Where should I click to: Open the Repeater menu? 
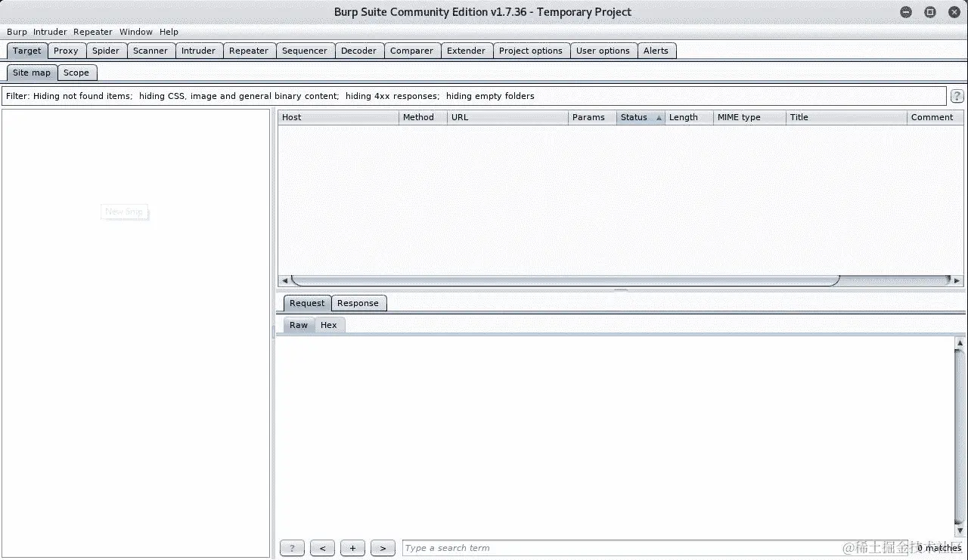93,32
